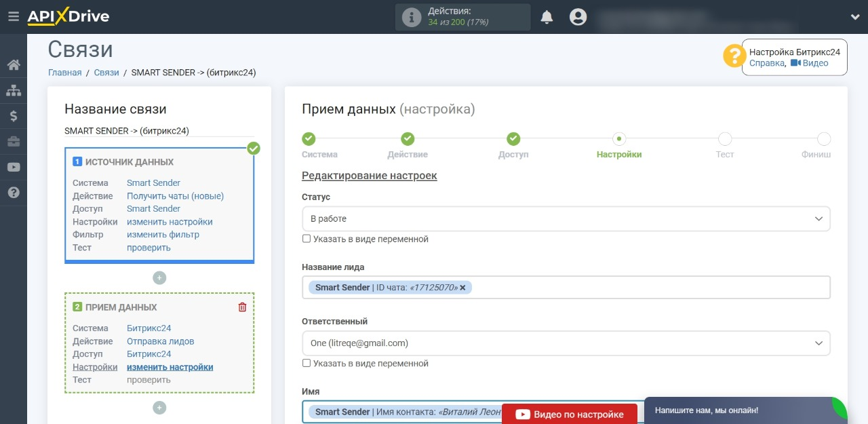868x424 pixels.
Task: Open the user profile avatar
Action: pyautogui.click(x=578, y=17)
